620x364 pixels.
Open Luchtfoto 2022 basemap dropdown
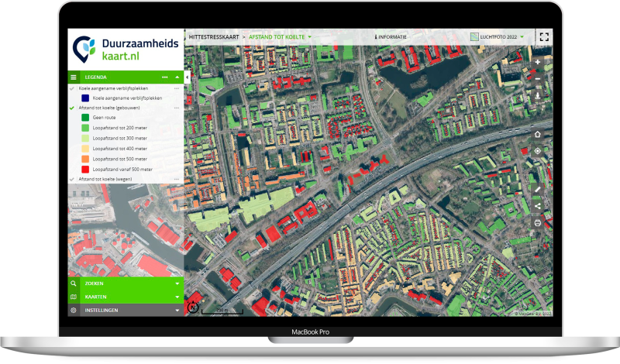[499, 36]
